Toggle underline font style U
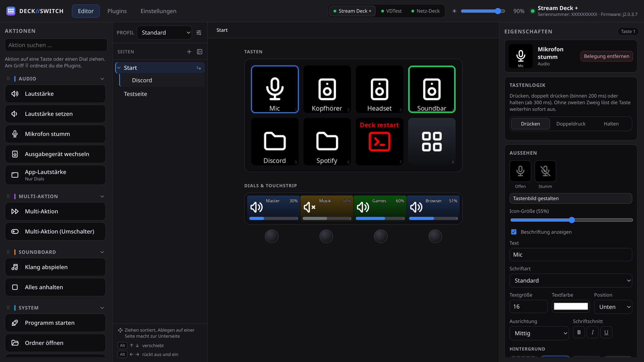This screenshot has height=362, width=644. pyautogui.click(x=606, y=332)
